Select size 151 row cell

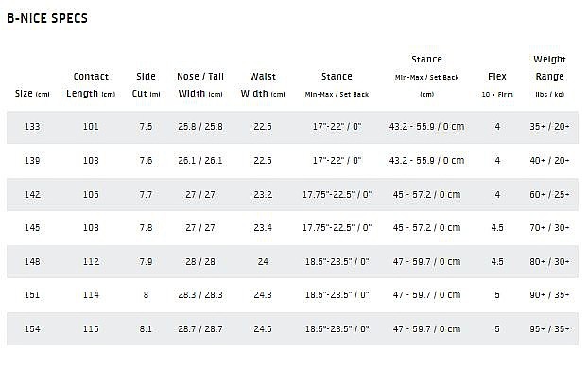(32, 295)
